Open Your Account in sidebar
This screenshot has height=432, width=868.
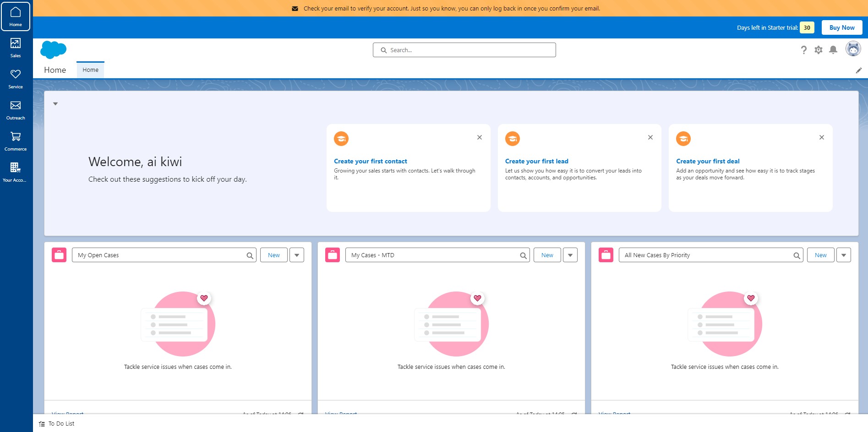[16, 172]
